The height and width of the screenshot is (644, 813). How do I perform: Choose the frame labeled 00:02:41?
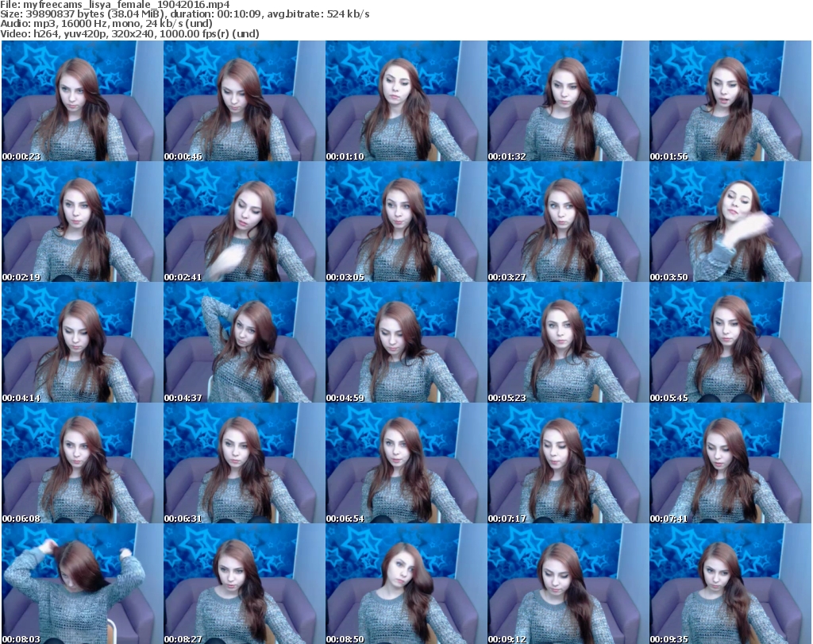pyautogui.click(x=245, y=222)
